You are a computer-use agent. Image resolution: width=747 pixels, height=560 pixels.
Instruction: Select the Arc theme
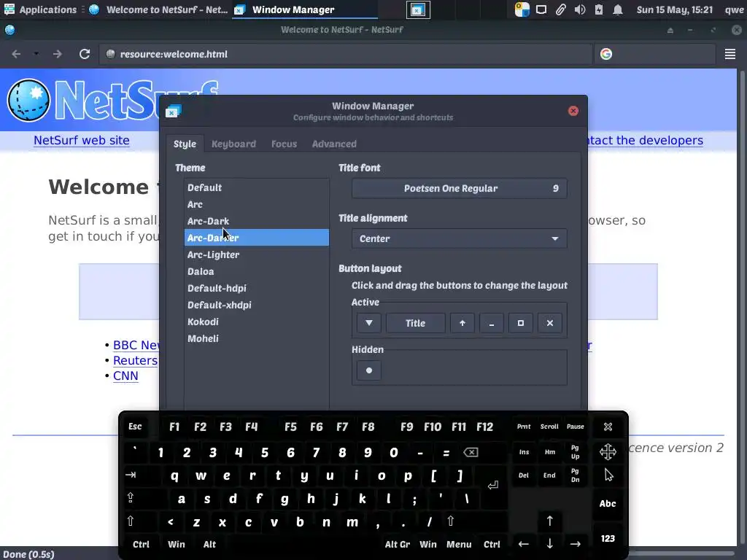click(256, 204)
